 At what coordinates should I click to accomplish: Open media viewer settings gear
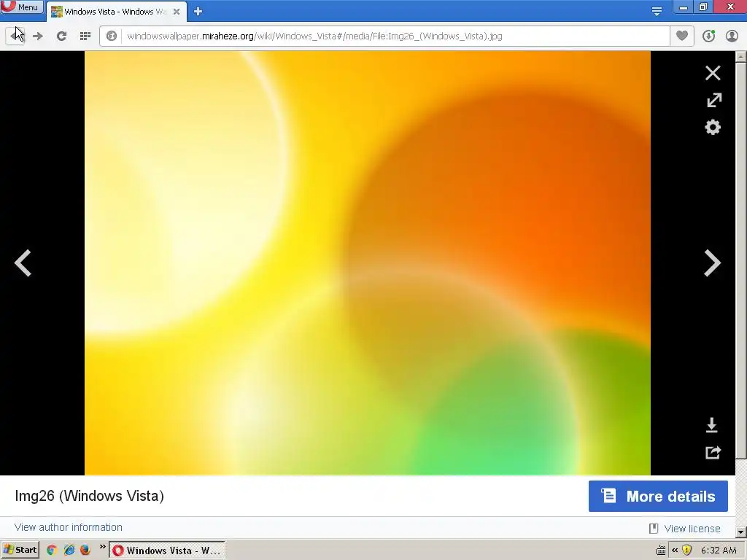click(x=713, y=127)
